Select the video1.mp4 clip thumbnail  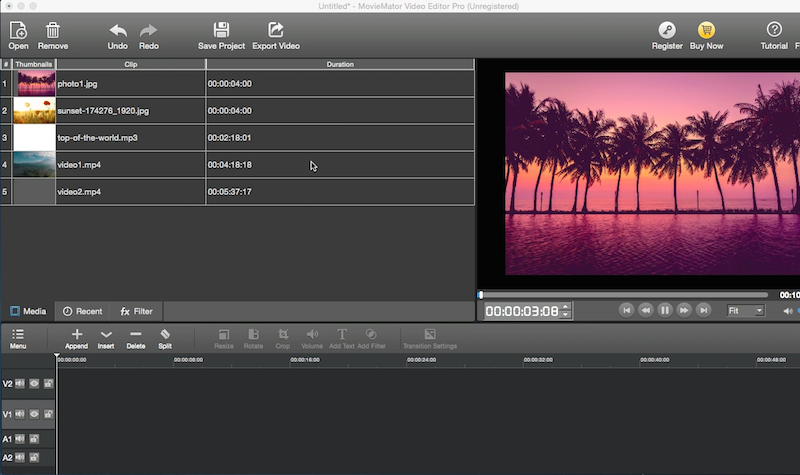click(x=34, y=164)
